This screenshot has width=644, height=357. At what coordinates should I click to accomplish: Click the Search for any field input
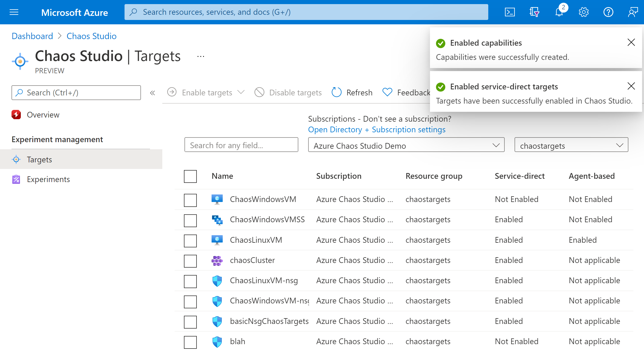point(242,145)
